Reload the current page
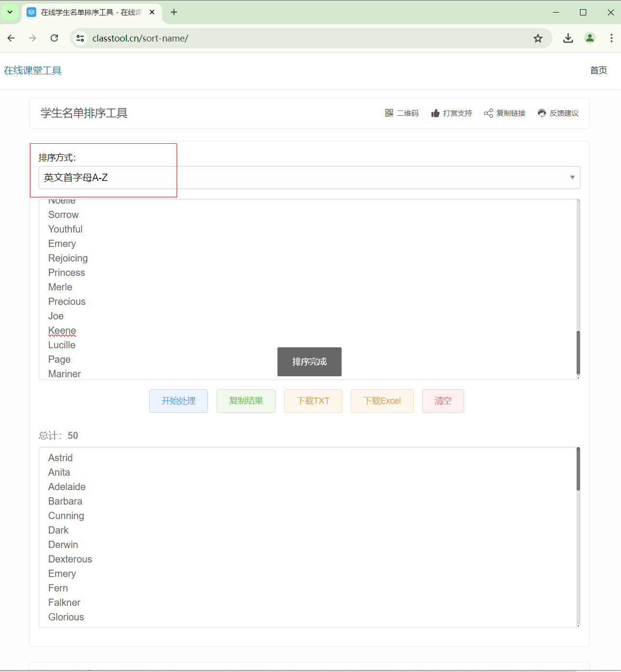621x672 pixels. coord(55,38)
